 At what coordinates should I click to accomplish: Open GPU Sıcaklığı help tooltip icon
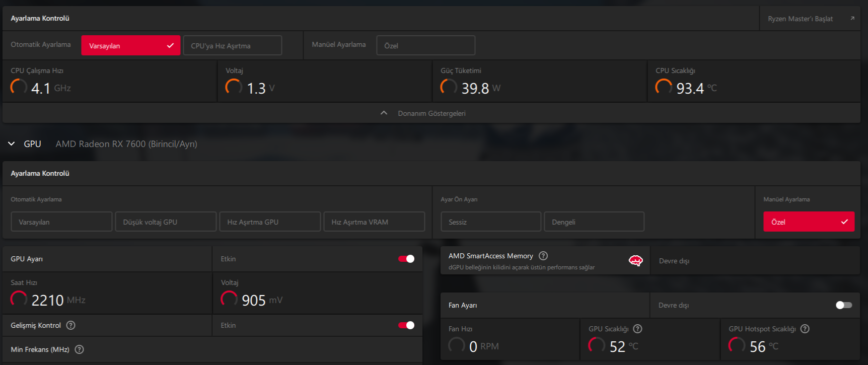[x=637, y=329]
